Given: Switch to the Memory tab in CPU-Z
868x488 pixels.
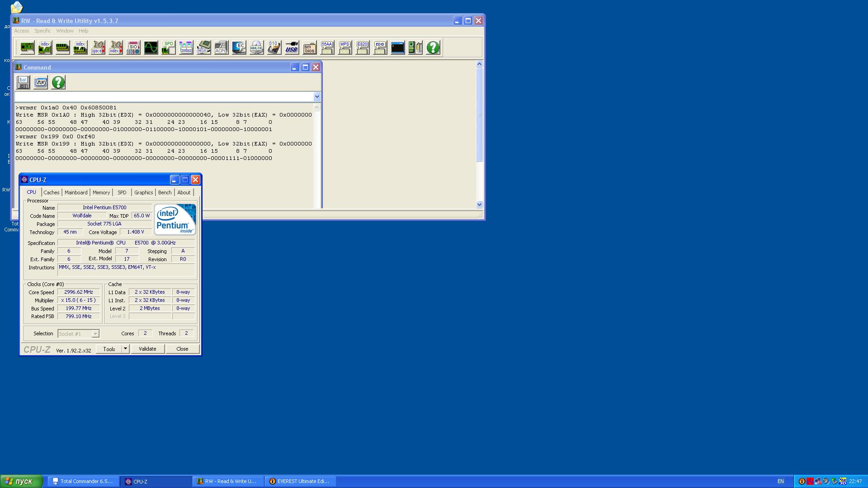Looking at the screenshot, I should click(101, 192).
